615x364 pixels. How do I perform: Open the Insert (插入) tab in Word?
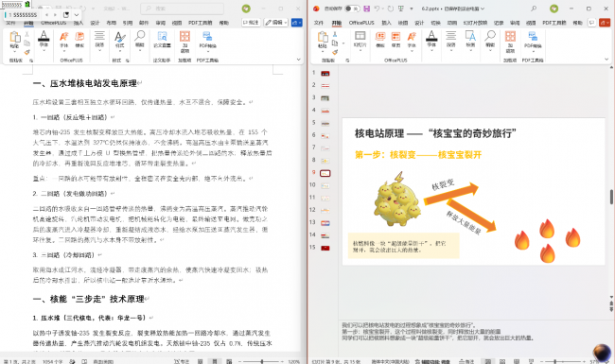[x=79, y=23]
